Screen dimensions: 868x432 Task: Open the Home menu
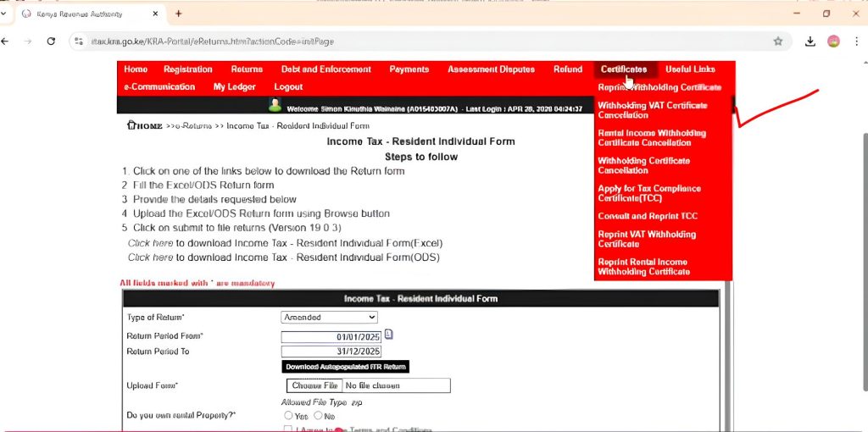pos(136,69)
